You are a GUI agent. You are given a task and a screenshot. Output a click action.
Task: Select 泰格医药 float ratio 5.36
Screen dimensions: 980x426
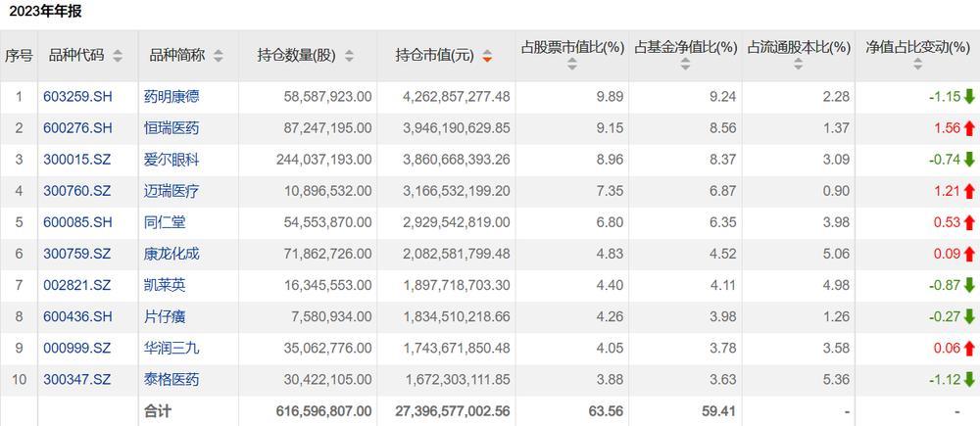837,379
